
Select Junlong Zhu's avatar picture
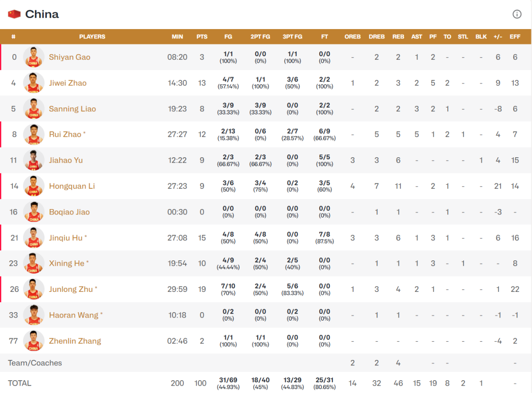tap(33, 289)
